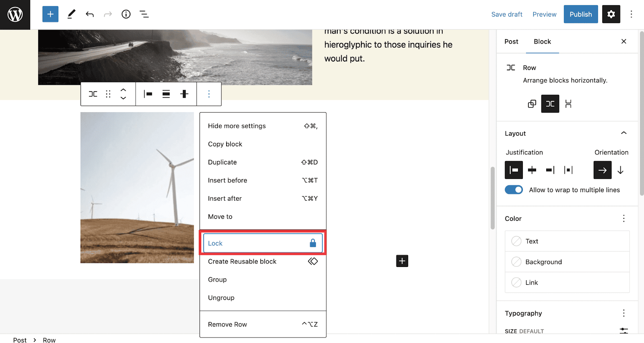
Task: Click the editor canvas scrollbar
Action: [x=493, y=198]
